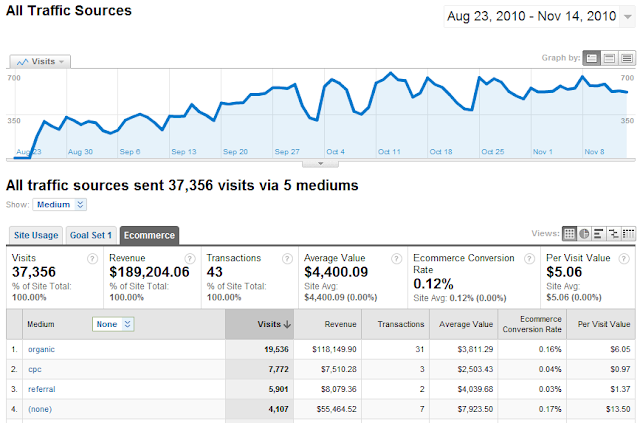Click date range Aug 23, 2010 - Nov 14, 2010
The image size is (640, 423).
coord(531,16)
